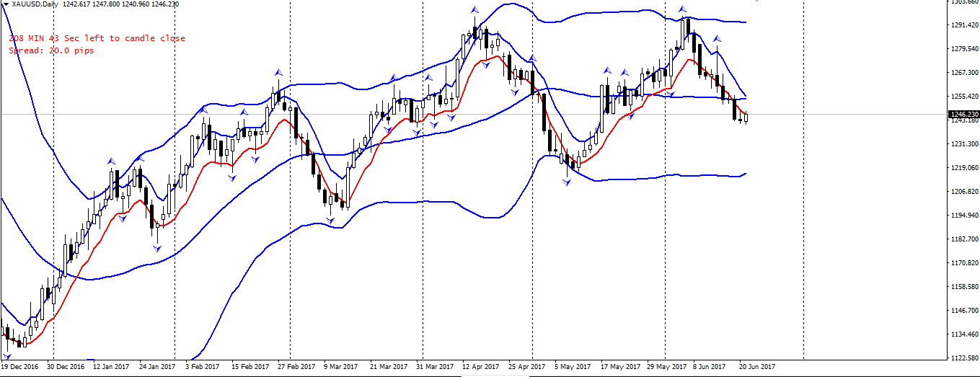Click the 12 Jan 2017 date label
Screen dimensions: 980x377
point(112,366)
